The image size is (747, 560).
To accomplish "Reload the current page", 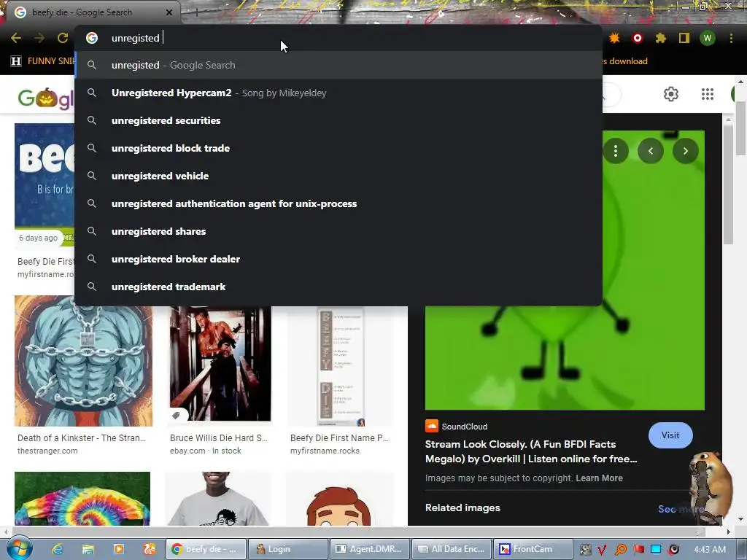I will 63,38.
